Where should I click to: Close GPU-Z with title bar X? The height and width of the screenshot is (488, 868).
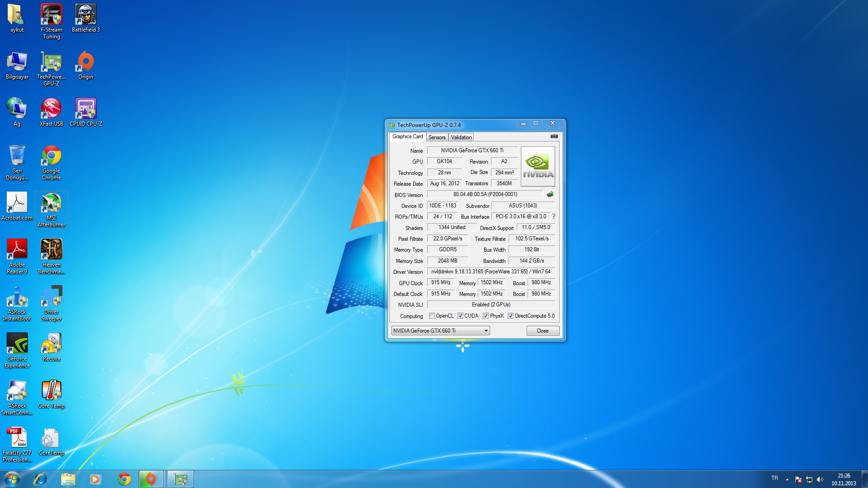point(552,123)
